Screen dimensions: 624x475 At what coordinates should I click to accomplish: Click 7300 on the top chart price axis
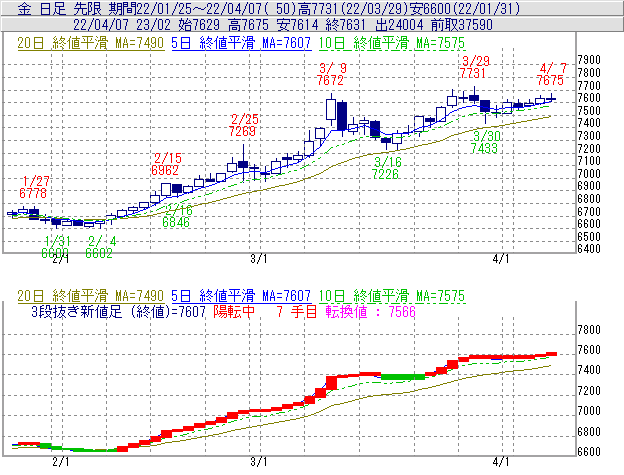[x=589, y=136]
